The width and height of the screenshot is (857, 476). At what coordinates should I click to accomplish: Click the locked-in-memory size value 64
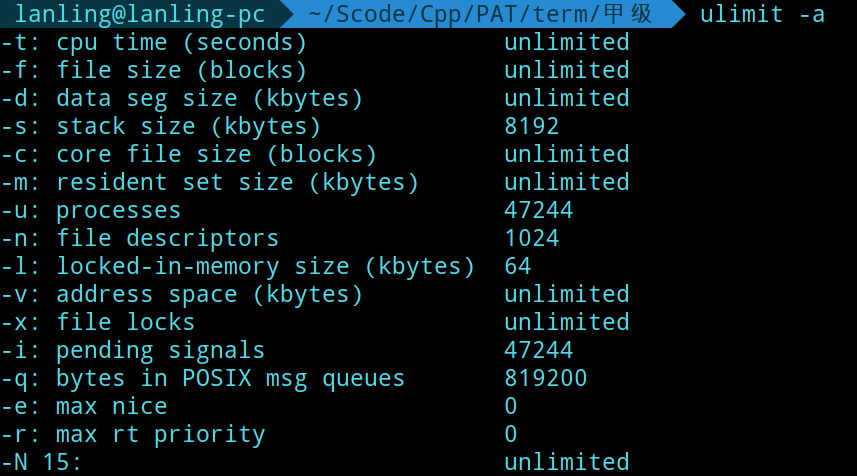pos(518,266)
